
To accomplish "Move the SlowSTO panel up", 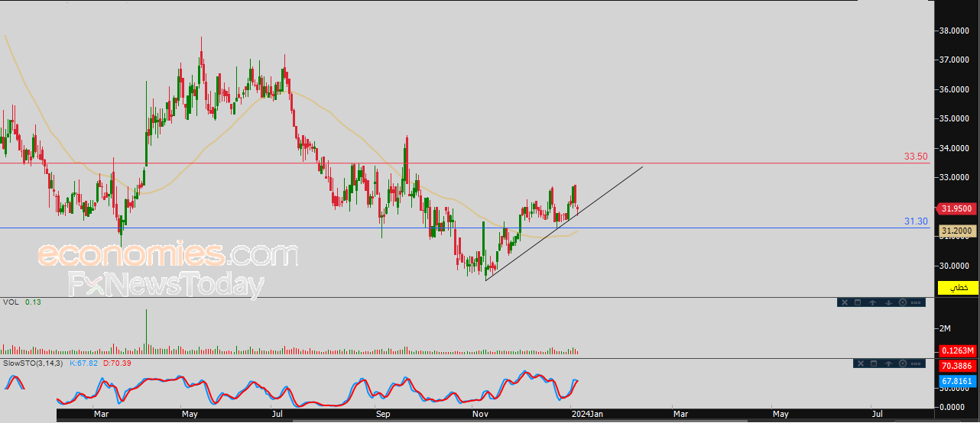I will click(x=888, y=363).
